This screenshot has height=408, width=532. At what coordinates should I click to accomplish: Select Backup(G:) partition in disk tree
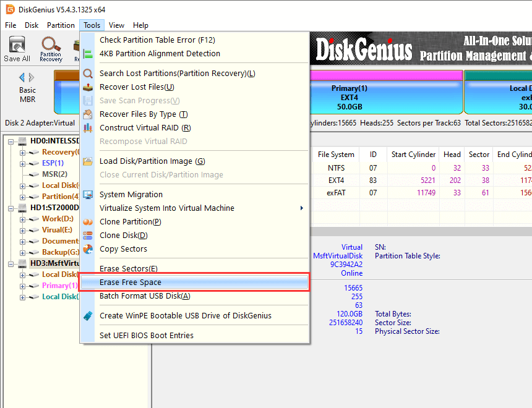[59, 252]
